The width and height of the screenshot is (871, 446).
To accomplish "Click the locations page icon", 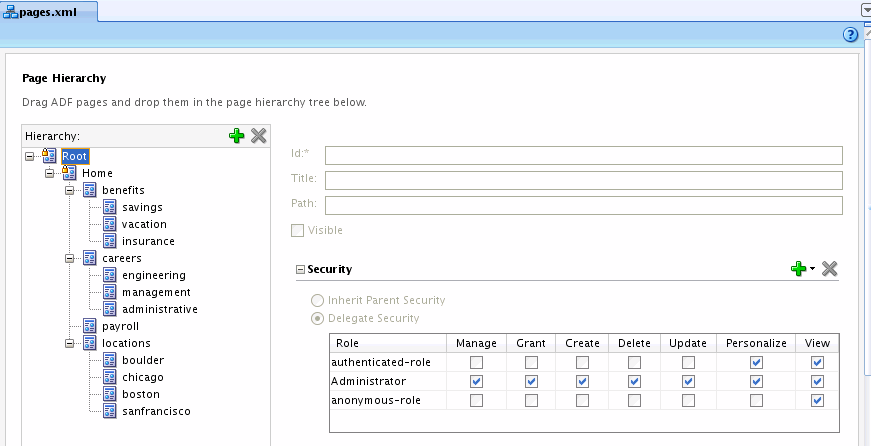I will tap(89, 343).
